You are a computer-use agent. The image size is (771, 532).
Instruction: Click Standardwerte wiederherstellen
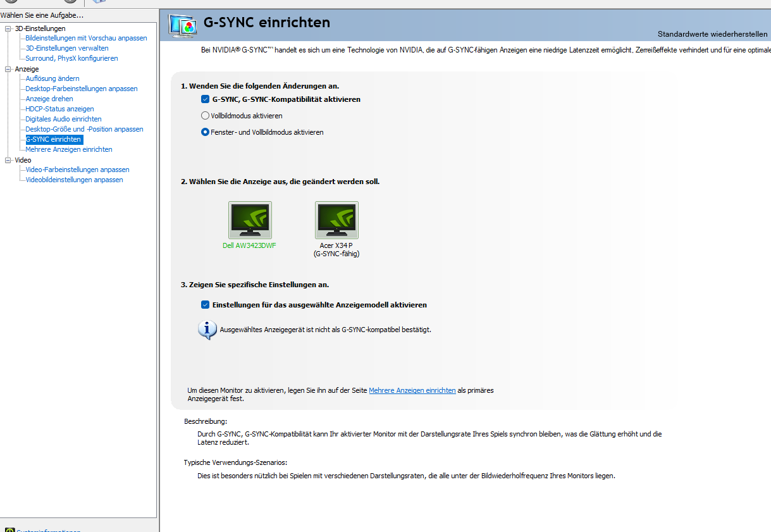(x=713, y=34)
